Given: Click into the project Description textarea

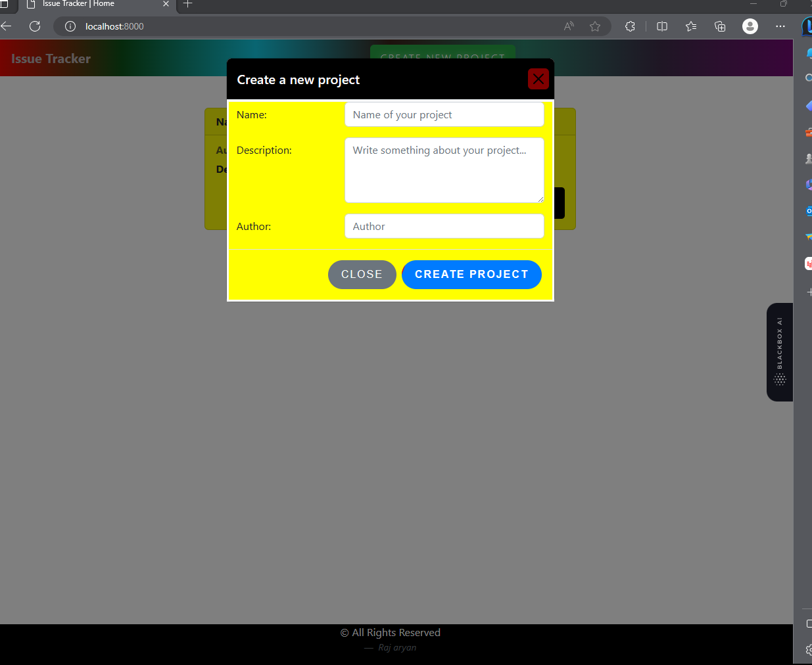Looking at the screenshot, I should click(x=444, y=170).
